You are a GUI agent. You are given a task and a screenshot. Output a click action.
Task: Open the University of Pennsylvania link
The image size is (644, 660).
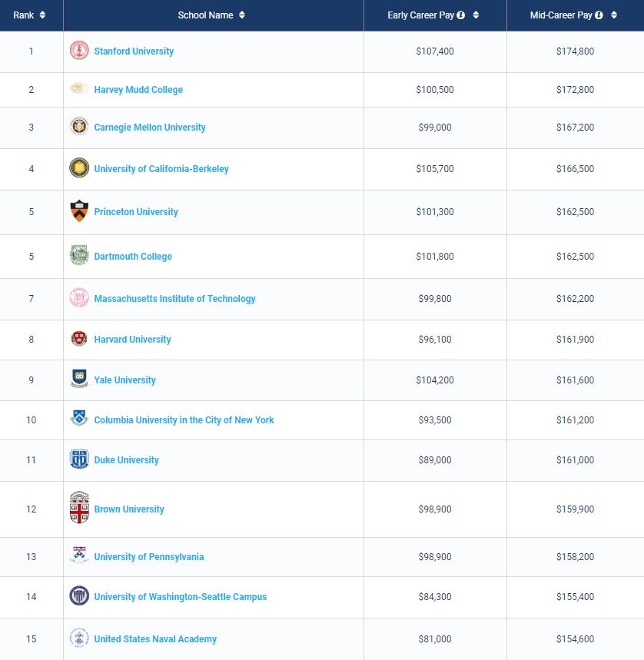pos(149,557)
